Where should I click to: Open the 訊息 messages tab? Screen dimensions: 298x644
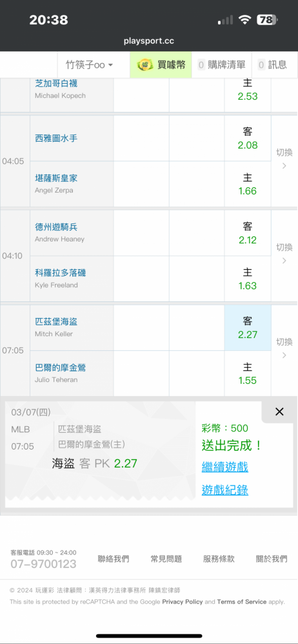point(275,64)
